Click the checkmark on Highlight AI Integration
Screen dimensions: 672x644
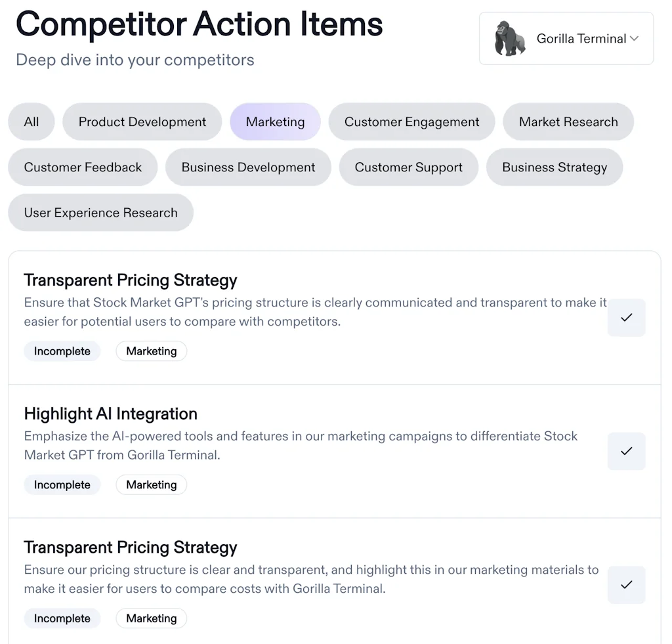[626, 451]
